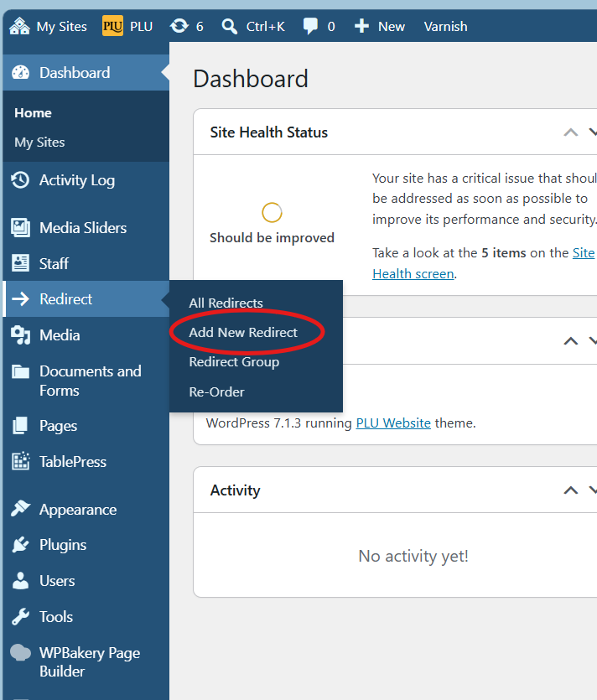Click the TablePress grid icon
The image size is (597, 700).
coord(20,461)
